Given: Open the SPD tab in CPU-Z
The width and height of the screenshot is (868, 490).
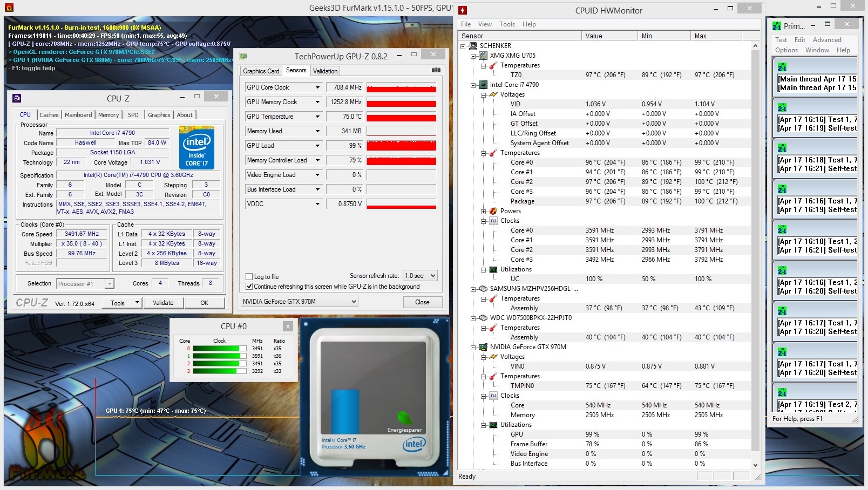Looking at the screenshot, I should tap(133, 115).
